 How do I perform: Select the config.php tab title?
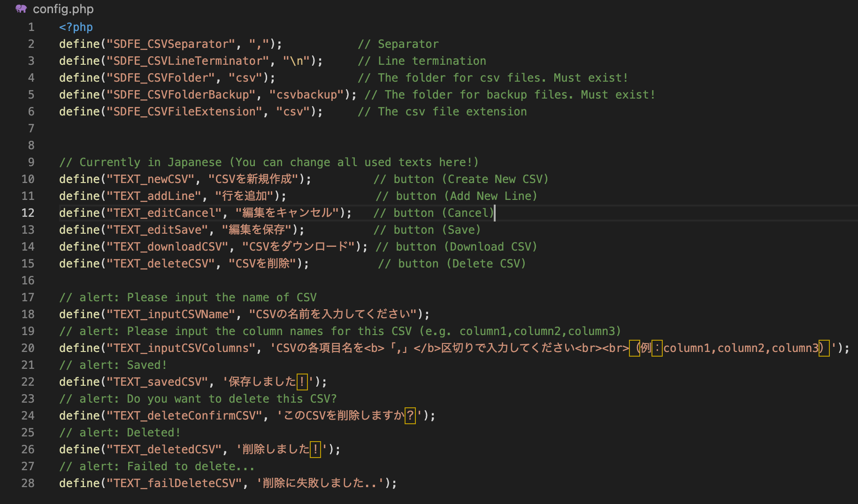[x=63, y=9]
